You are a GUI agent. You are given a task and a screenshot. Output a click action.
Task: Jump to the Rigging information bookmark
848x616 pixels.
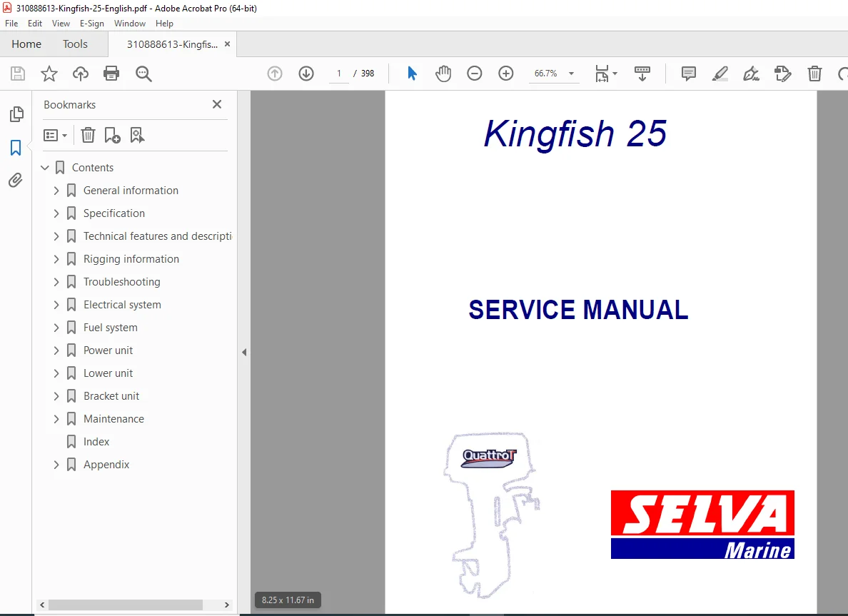coord(131,259)
